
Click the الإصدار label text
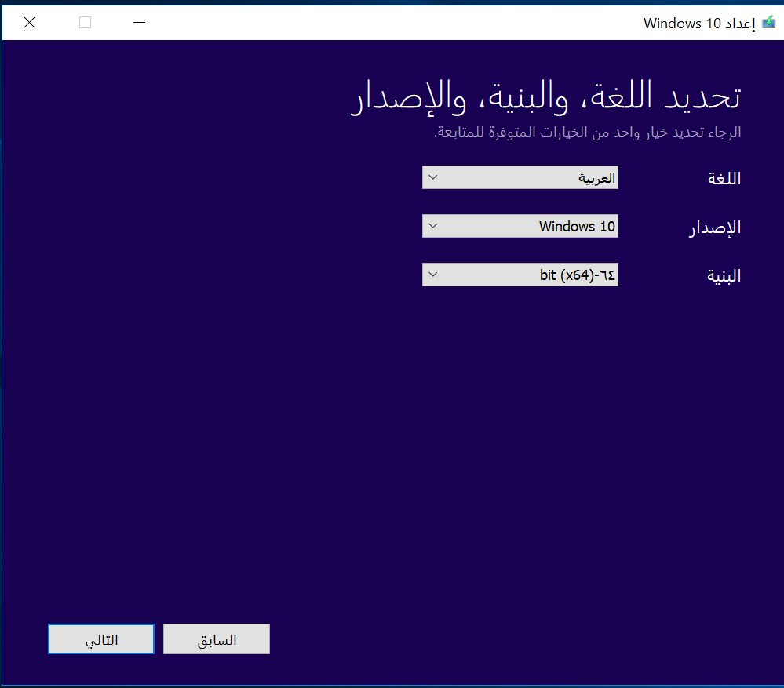[715, 228]
